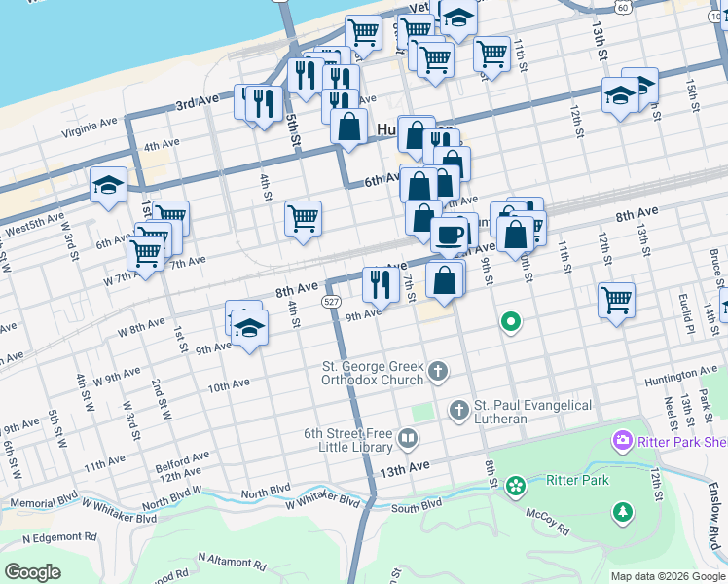Click the St. Paul Evangelical Lutheran cross pin
Image resolution: width=728 pixels, height=584 pixels.
tap(459, 411)
